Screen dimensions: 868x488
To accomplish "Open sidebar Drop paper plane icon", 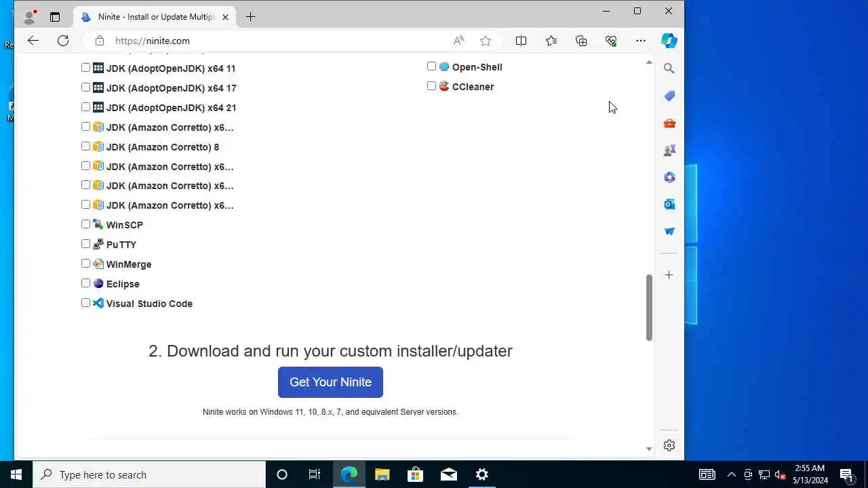I will 669,231.
